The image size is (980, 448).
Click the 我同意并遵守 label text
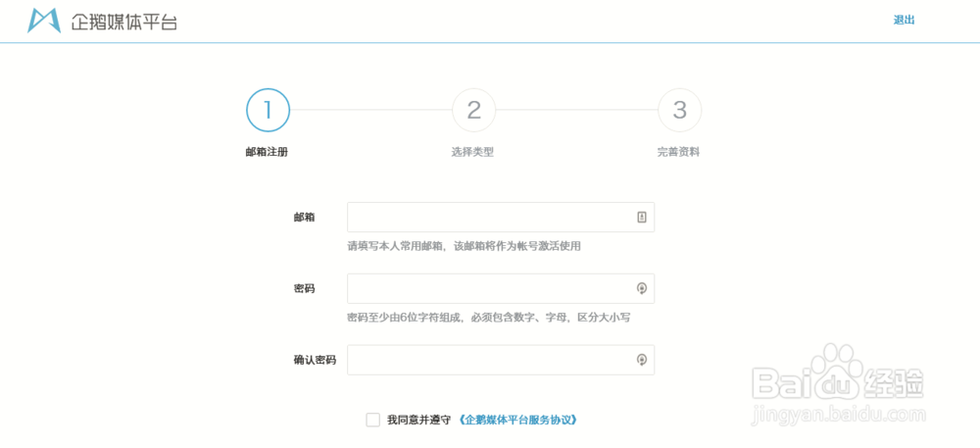[418, 420]
